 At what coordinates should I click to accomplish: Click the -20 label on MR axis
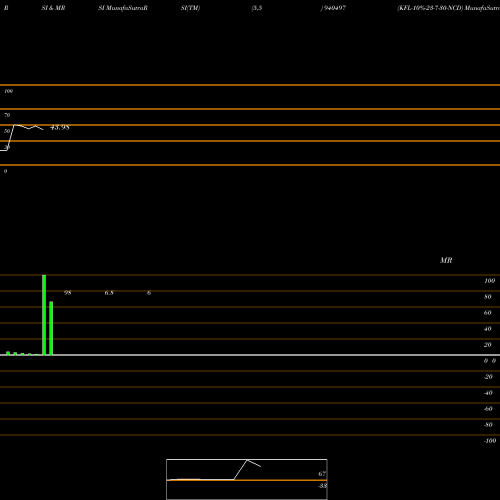[488, 377]
